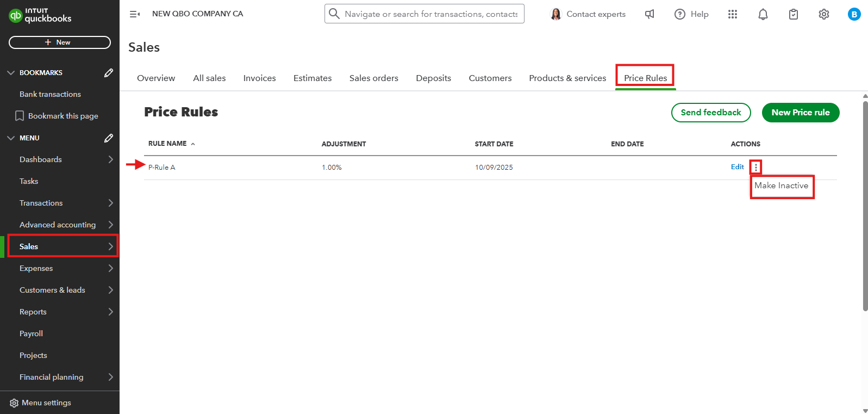868x414 pixels.
Task: Expand the Sales submenu chevron
Action: point(111,246)
